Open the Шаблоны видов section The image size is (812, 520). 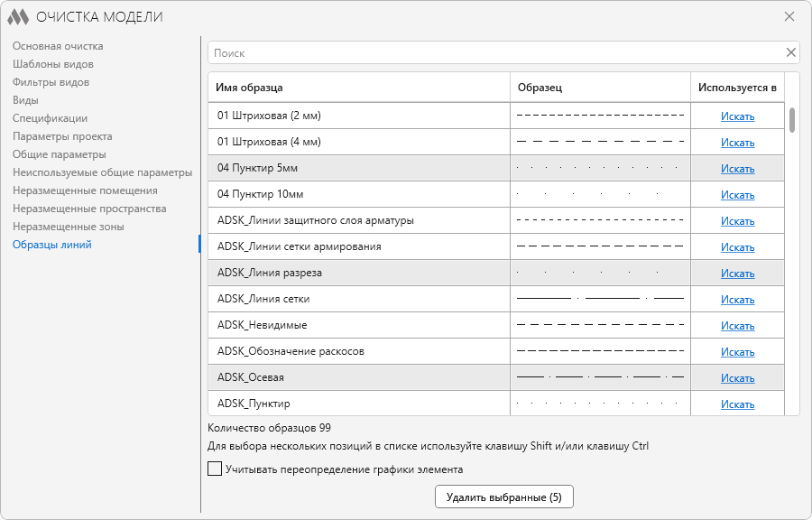pos(53,64)
